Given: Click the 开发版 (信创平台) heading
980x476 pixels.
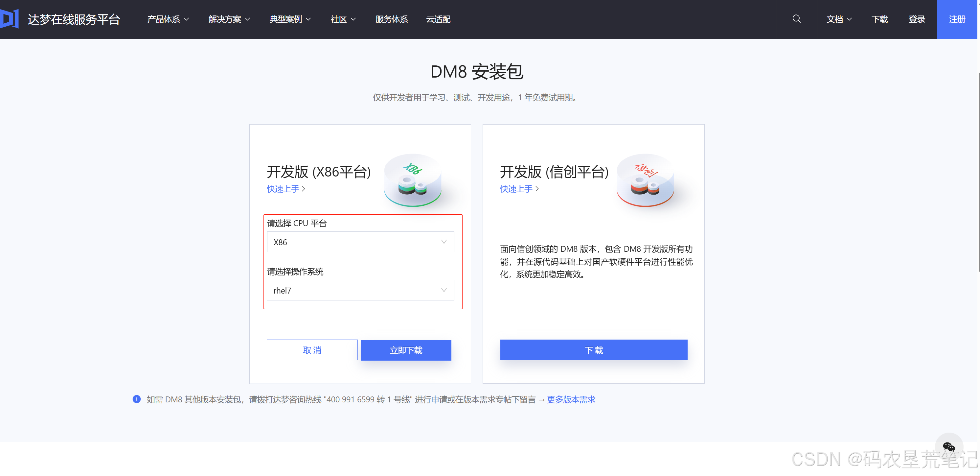Looking at the screenshot, I should [554, 172].
